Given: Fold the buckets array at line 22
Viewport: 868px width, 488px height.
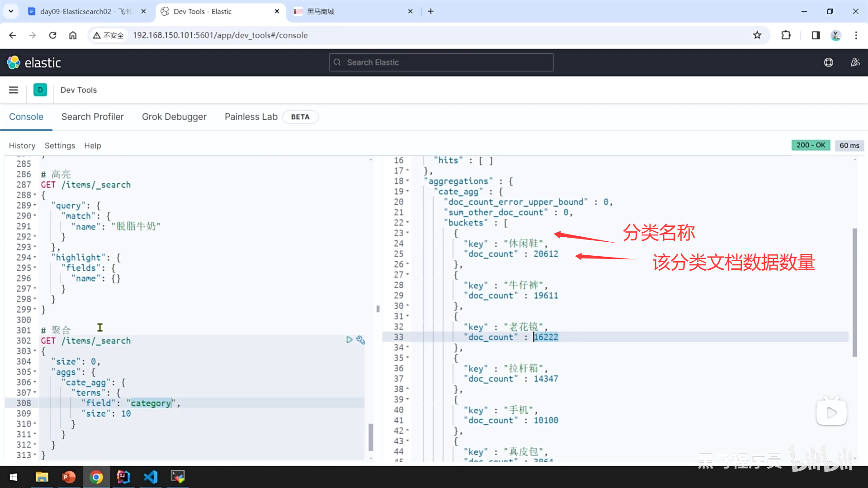Looking at the screenshot, I should click(x=408, y=223).
